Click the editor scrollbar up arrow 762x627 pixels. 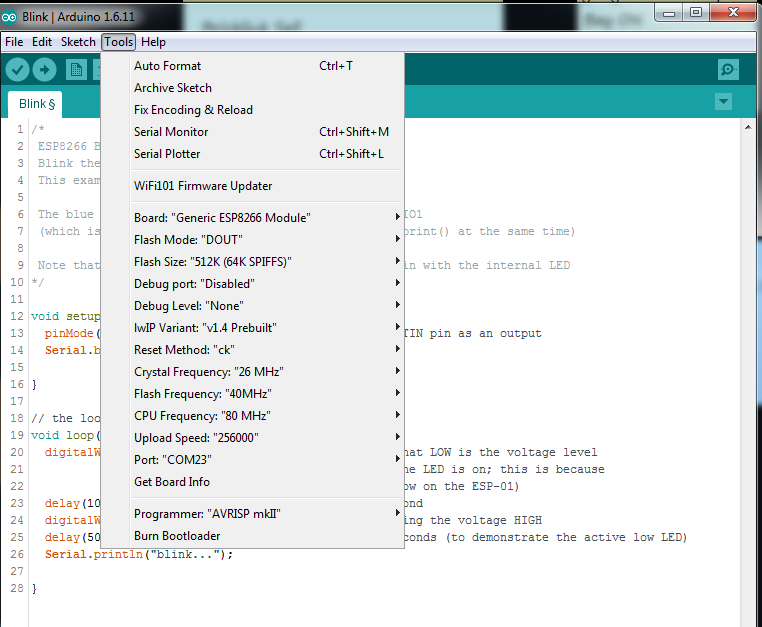[x=748, y=127]
